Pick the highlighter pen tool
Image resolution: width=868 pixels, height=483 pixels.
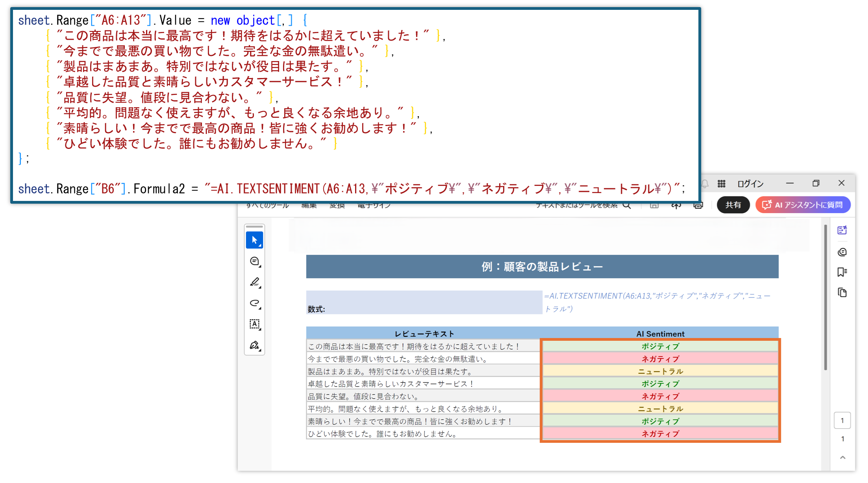pyautogui.click(x=255, y=282)
